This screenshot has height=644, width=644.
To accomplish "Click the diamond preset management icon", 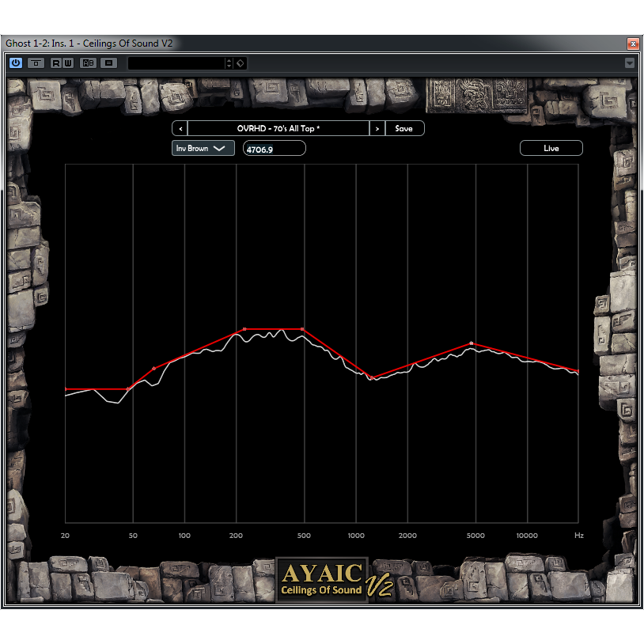I will (x=240, y=63).
